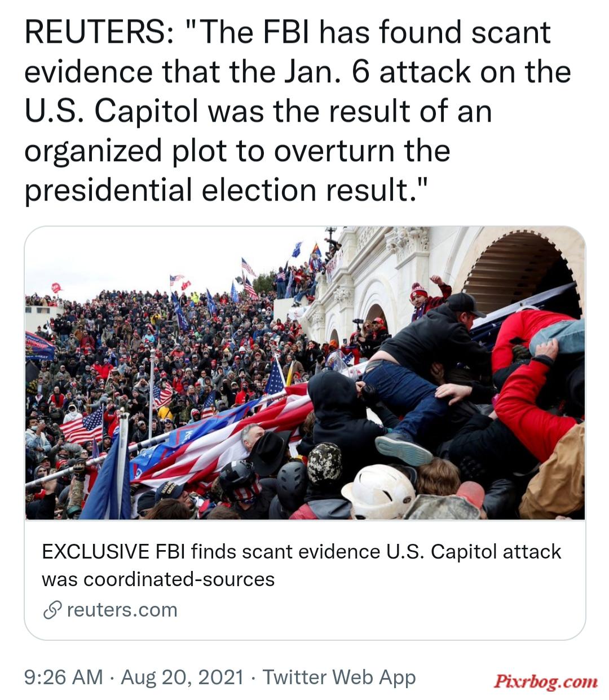Click the 9:26 AM timestamp
The width and height of the screenshot is (609, 700).
pos(64,677)
